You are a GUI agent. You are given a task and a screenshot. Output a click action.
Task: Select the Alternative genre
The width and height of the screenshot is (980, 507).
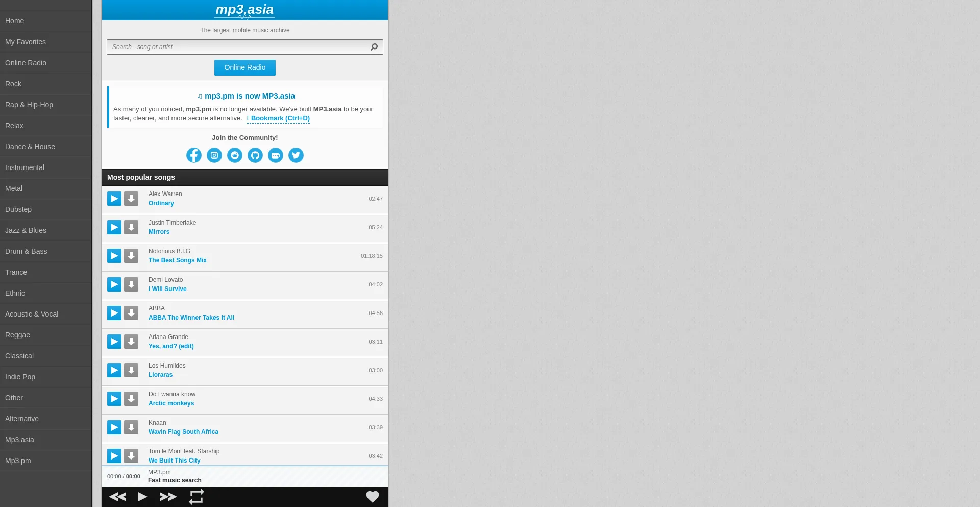[x=46, y=419]
